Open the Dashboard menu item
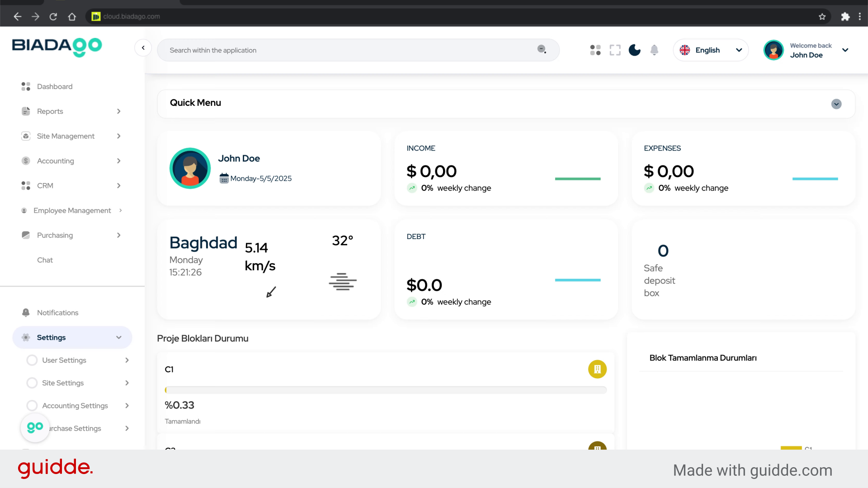The image size is (868, 488). click(55, 86)
